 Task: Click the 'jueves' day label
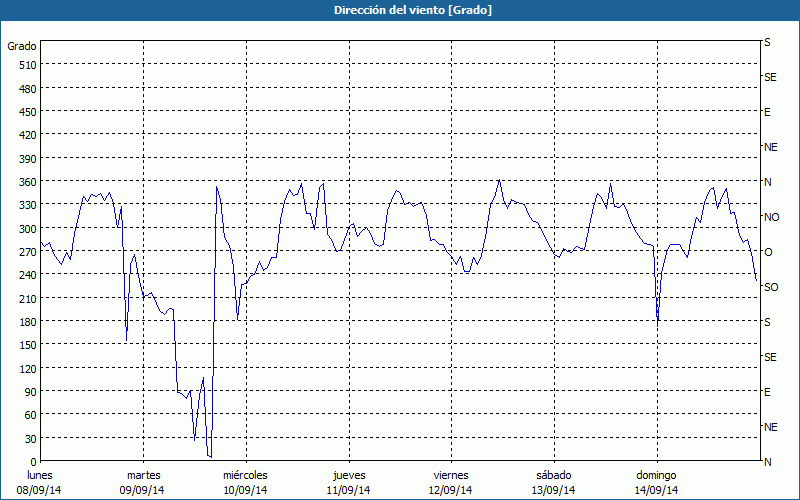[x=348, y=475]
